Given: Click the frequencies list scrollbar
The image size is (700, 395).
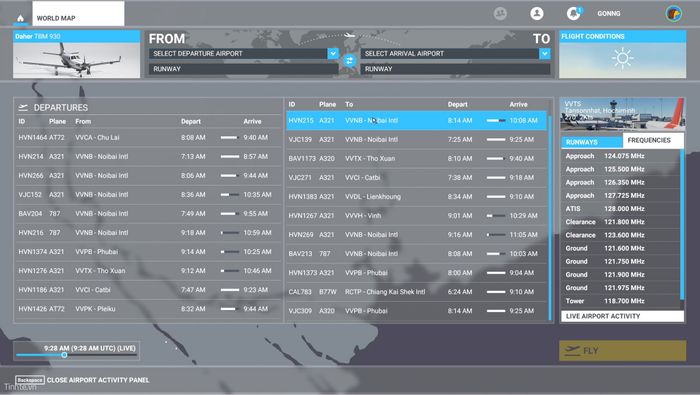Looking at the screenshot, I should pyautogui.click(x=682, y=225).
